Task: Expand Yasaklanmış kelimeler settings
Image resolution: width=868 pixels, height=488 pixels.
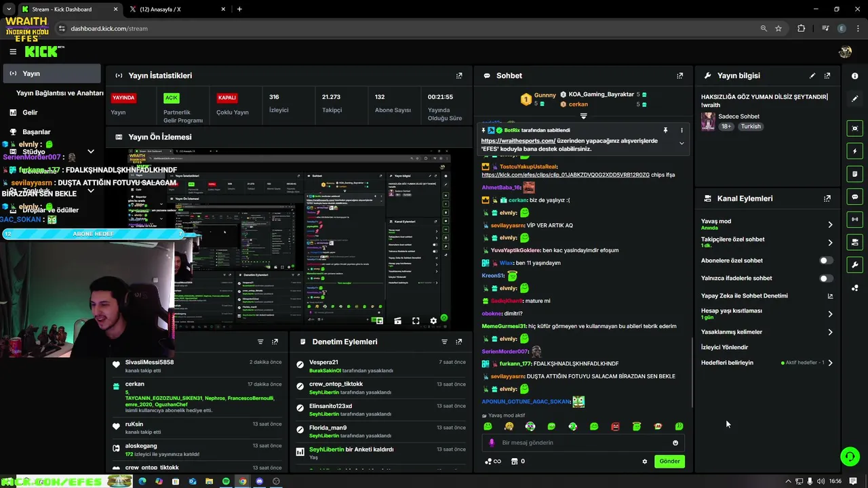Action: point(830,332)
